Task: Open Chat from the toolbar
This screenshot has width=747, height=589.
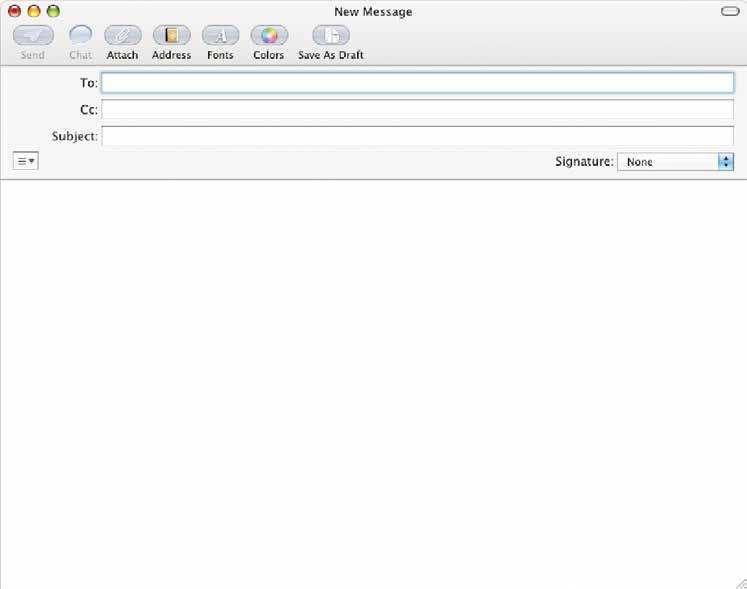Action: (81, 35)
